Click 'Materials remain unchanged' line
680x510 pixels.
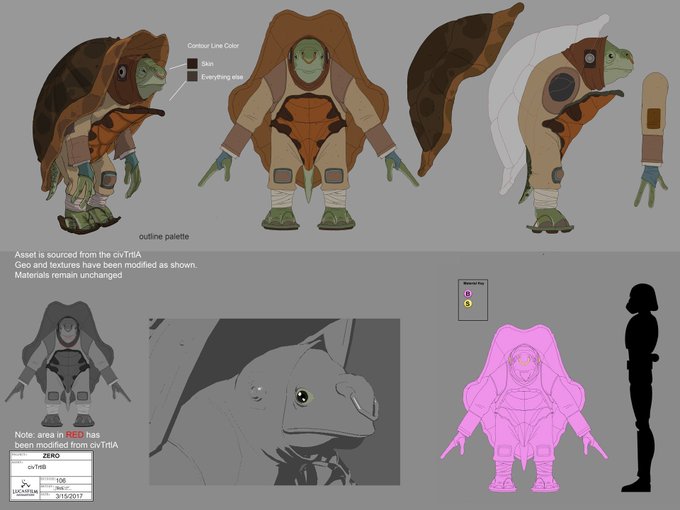pos(69,275)
